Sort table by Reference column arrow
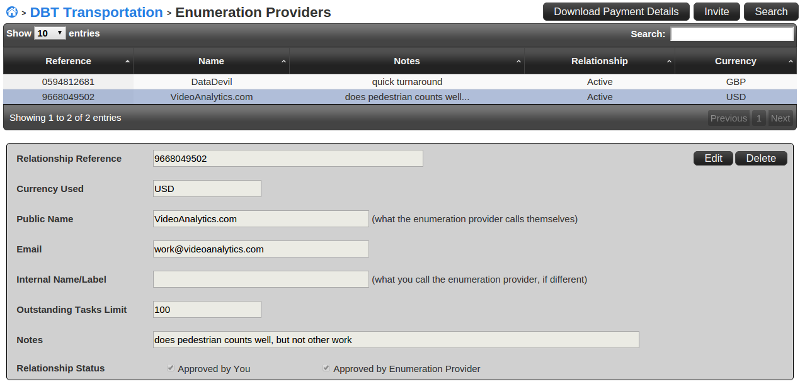 point(127,62)
